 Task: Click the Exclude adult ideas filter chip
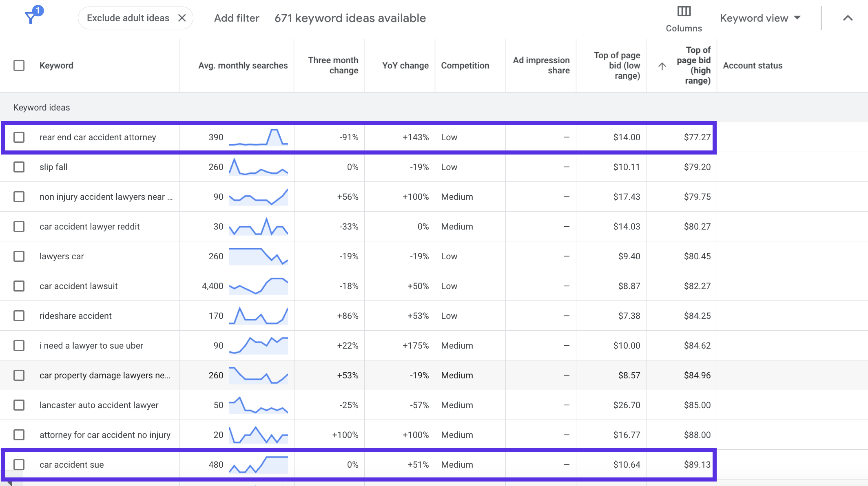click(x=128, y=18)
